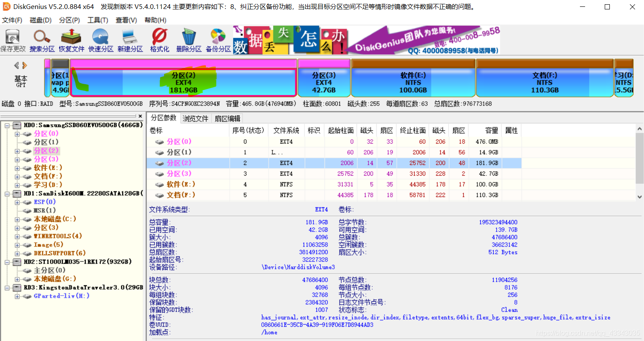Select the 分区(0) row in partition table
This screenshot has height=341, width=644.
coord(334,141)
